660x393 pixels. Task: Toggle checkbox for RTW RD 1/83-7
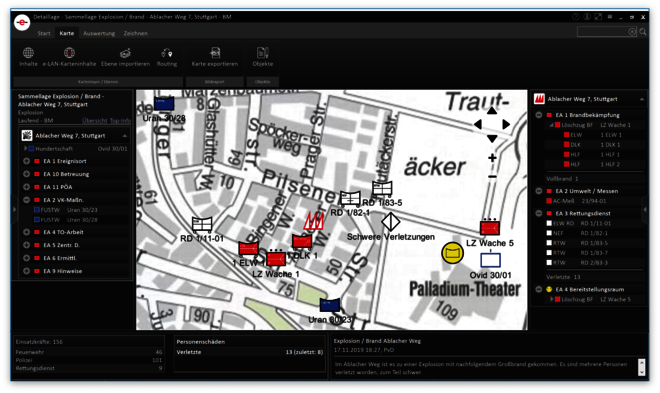(x=549, y=252)
